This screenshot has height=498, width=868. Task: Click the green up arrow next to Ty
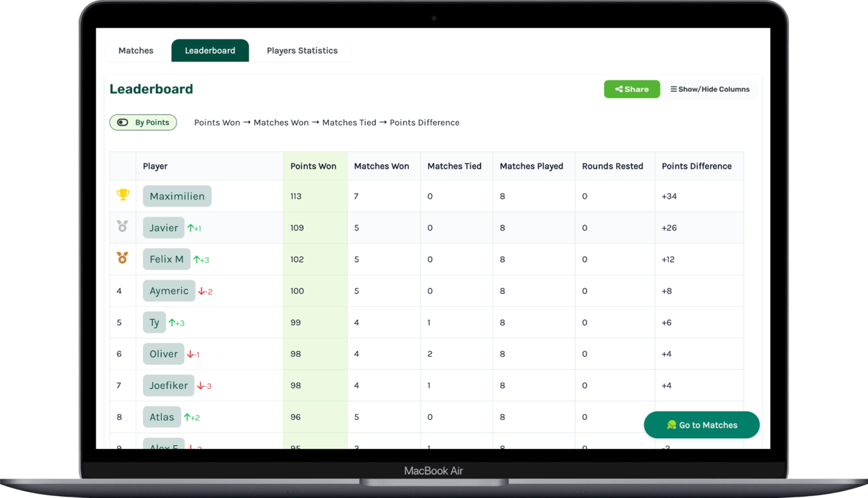click(x=172, y=323)
